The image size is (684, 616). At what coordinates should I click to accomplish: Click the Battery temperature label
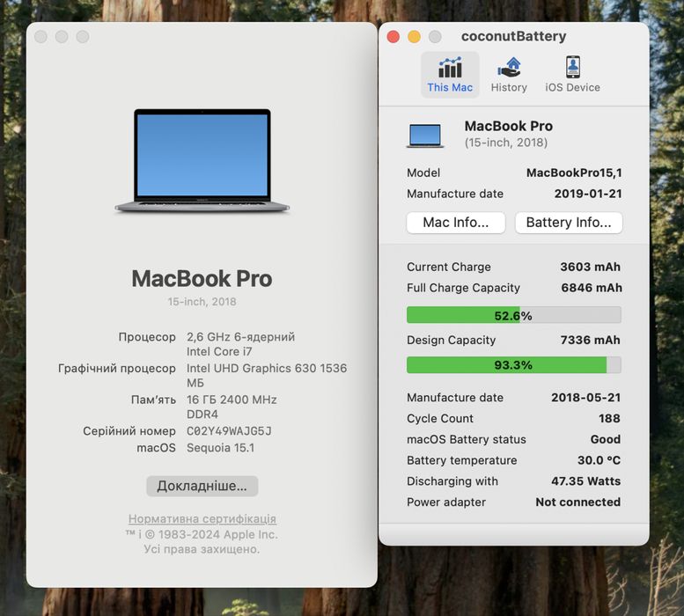[x=461, y=460]
